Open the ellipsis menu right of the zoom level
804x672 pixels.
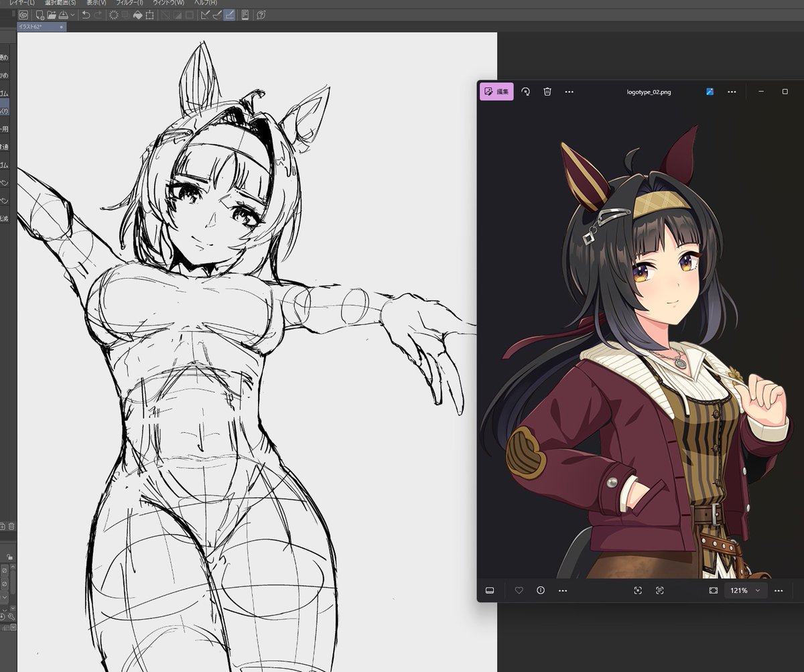click(779, 590)
